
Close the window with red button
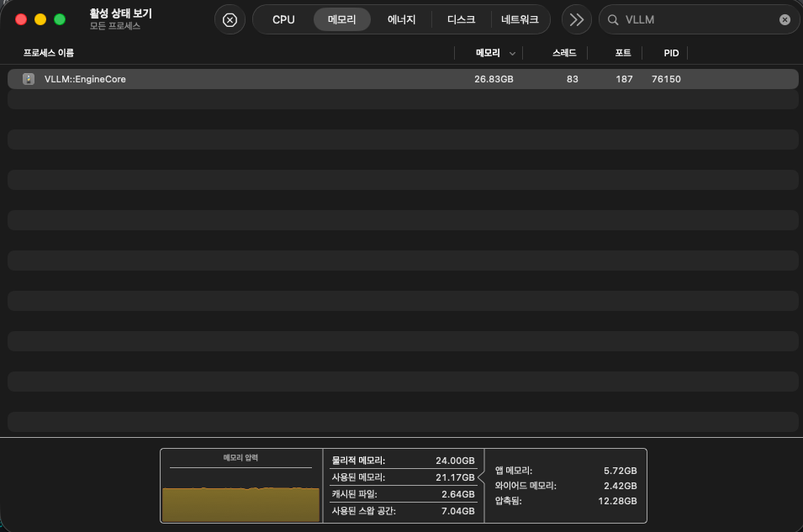tap(21, 19)
